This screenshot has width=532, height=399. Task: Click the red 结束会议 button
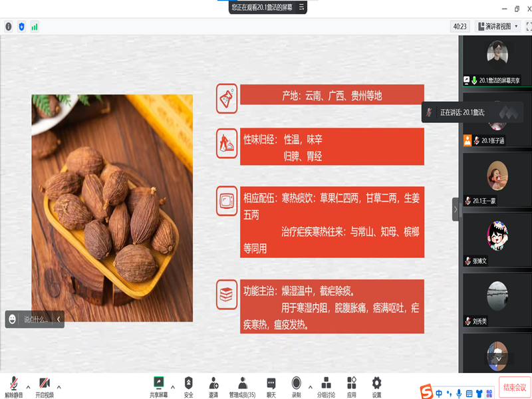(x=515, y=387)
